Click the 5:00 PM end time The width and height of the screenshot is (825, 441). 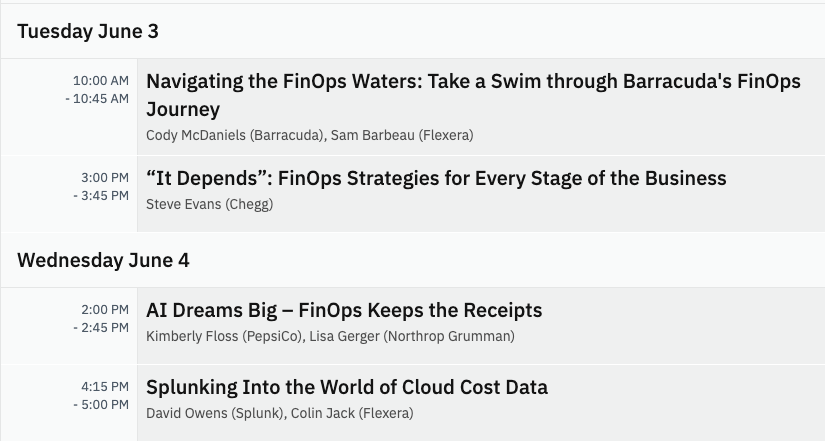pos(104,404)
